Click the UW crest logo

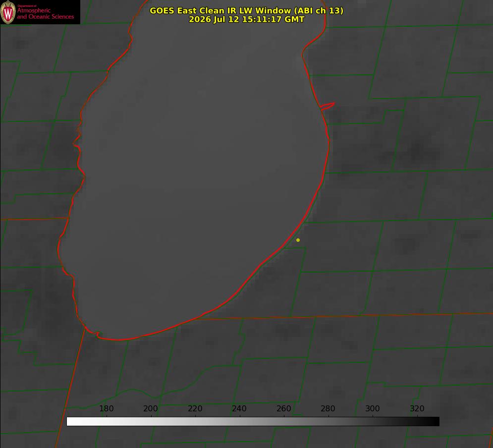click(8, 12)
